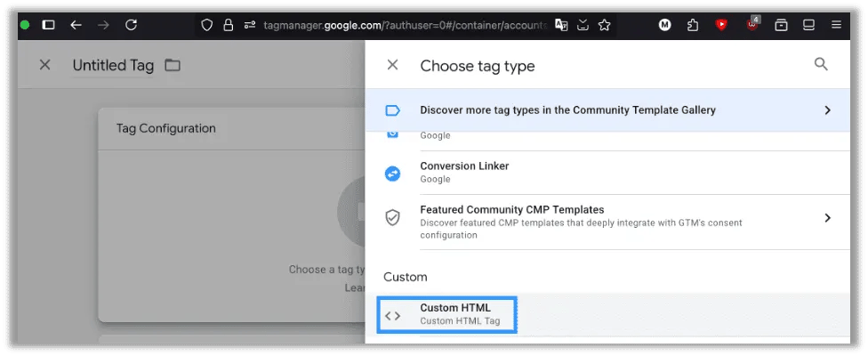Open the browser hamburger menu
The image size is (868, 356).
point(837,25)
